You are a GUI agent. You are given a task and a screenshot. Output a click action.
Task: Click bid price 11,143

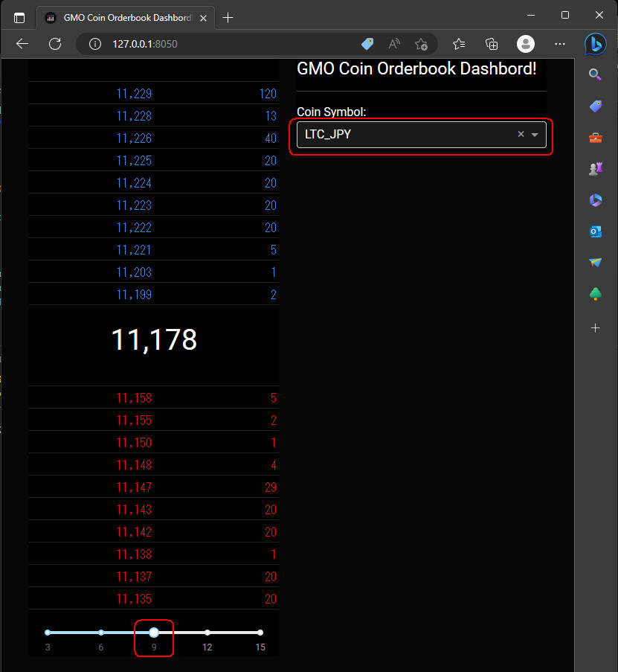pos(134,510)
